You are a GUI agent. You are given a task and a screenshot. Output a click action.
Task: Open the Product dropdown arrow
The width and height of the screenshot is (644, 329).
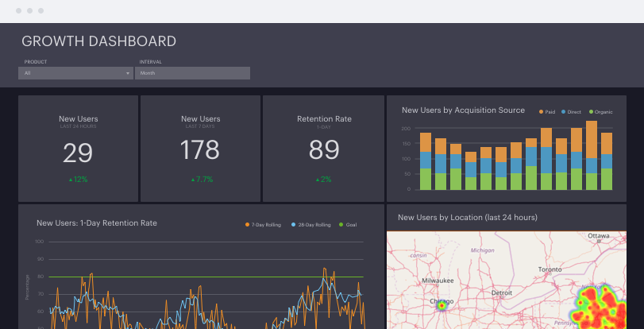(x=128, y=73)
